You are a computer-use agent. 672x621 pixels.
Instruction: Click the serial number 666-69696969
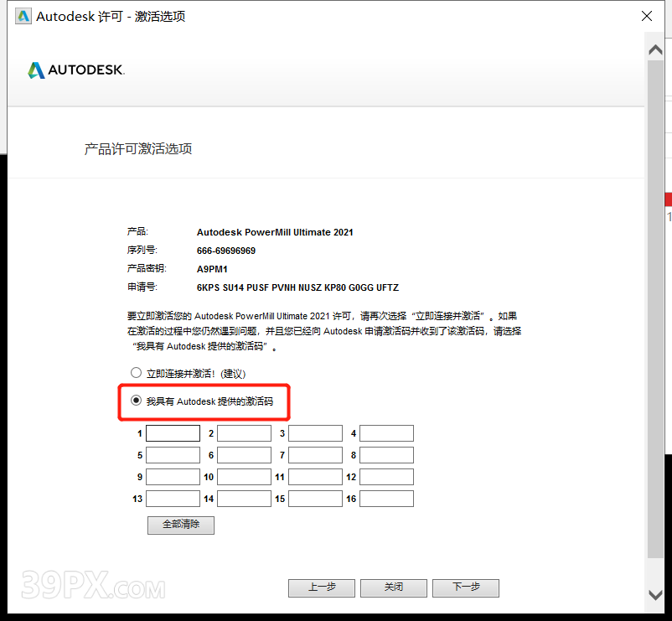[226, 251]
